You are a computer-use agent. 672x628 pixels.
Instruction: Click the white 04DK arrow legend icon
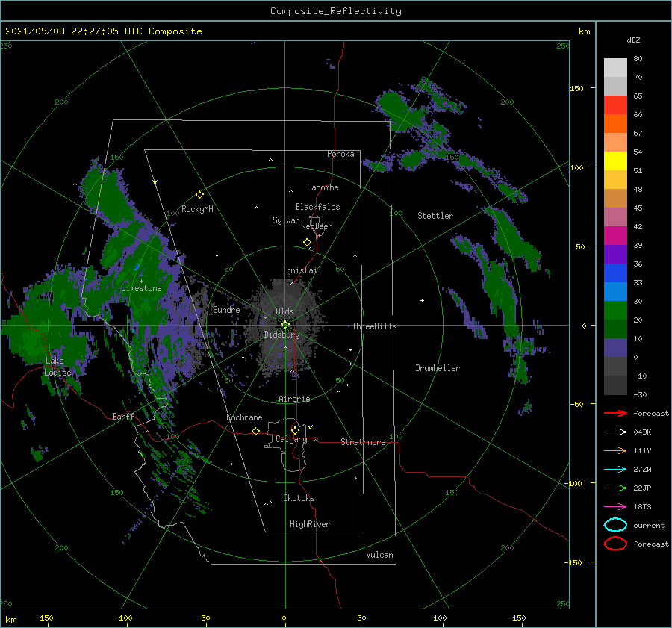pos(615,432)
